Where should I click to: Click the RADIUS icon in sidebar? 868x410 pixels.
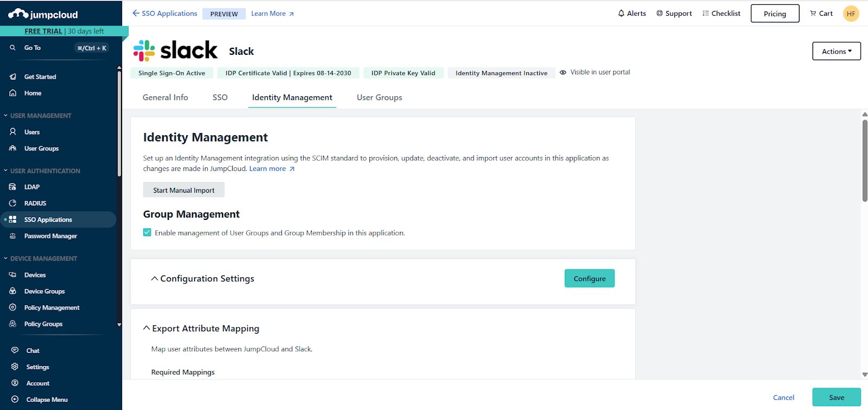click(12, 203)
